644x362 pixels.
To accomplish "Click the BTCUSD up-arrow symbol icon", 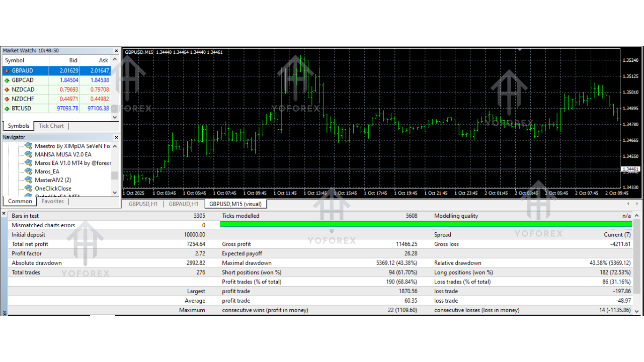I will [x=7, y=109].
